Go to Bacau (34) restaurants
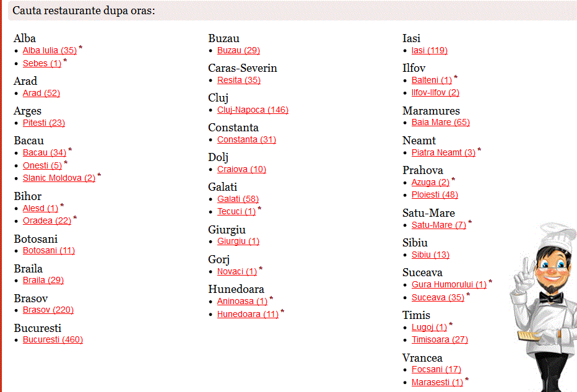 [45, 153]
